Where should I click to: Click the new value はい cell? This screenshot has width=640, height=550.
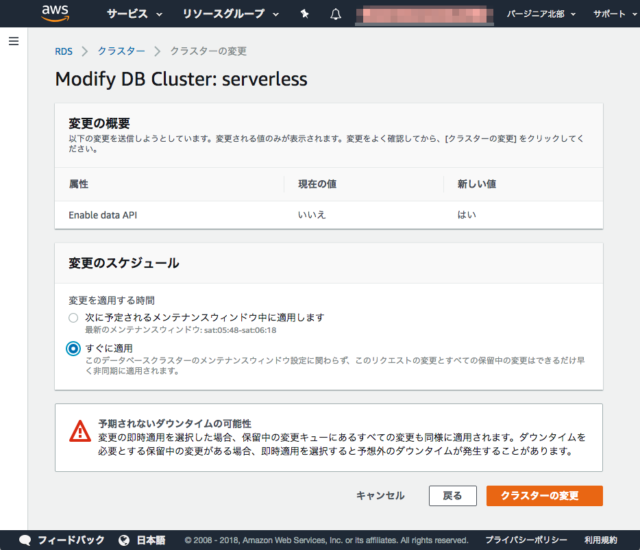point(467,215)
